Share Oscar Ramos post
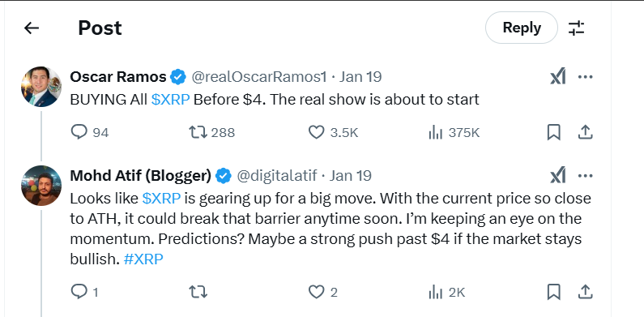Screen dimensions: 644x317 585,132
